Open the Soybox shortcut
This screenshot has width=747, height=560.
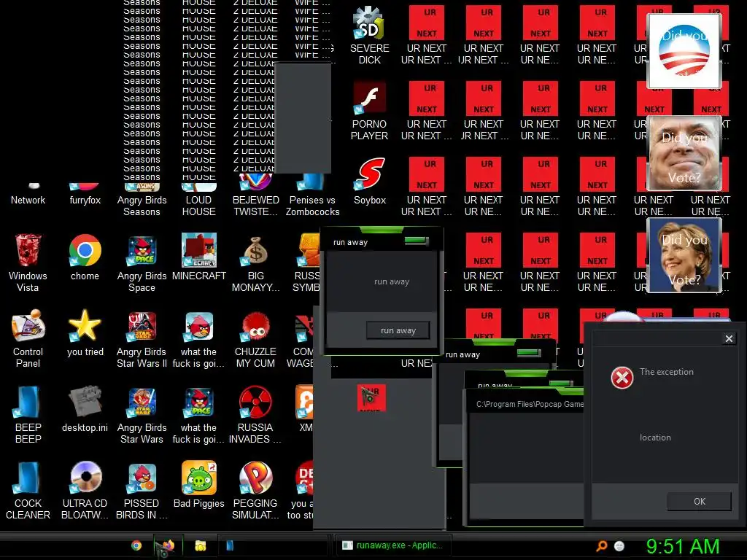369,181
